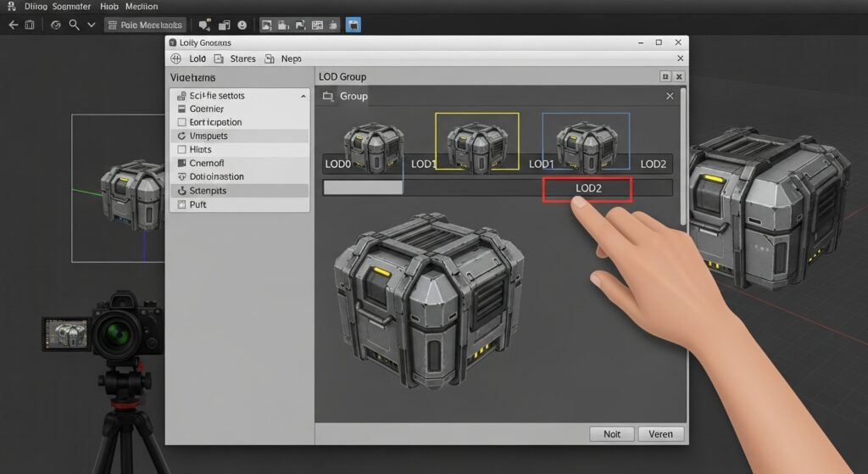868x474 pixels.
Task: Click the chat bubbles toolbar icon
Action: [x=205, y=25]
